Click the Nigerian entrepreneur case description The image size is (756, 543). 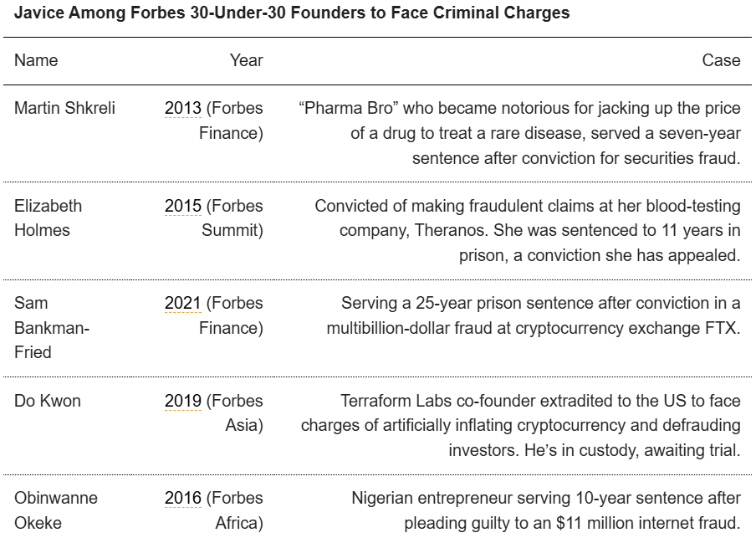[x=546, y=510]
